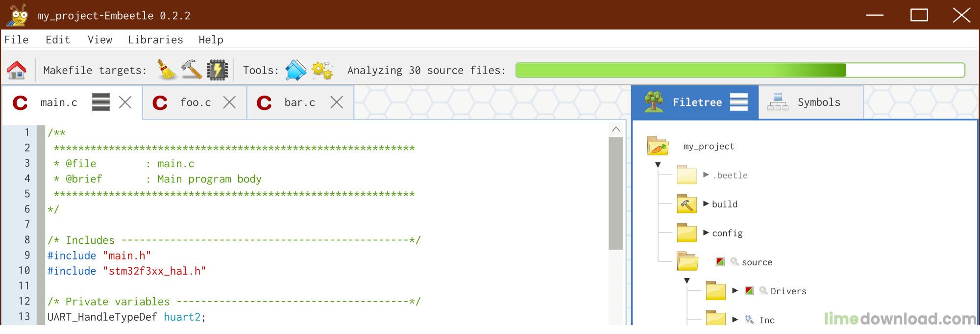Screen dimensions: 980x334
Task: Click the magnifier icon next to Drivers
Action: (763, 290)
